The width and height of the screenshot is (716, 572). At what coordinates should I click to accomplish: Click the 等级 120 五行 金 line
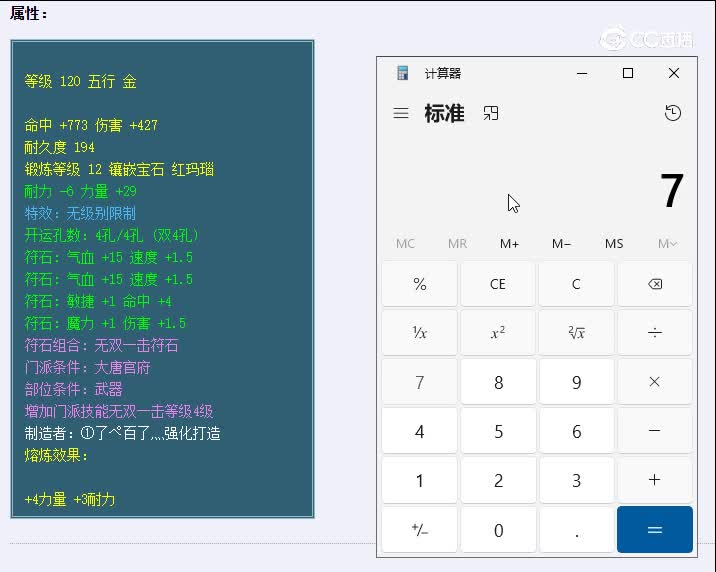coord(81,82)
